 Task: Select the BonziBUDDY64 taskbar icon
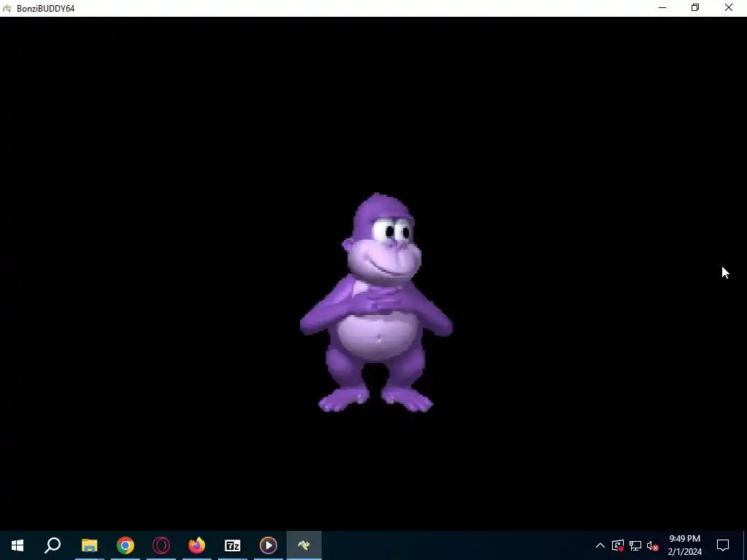[x=304, y=545]
